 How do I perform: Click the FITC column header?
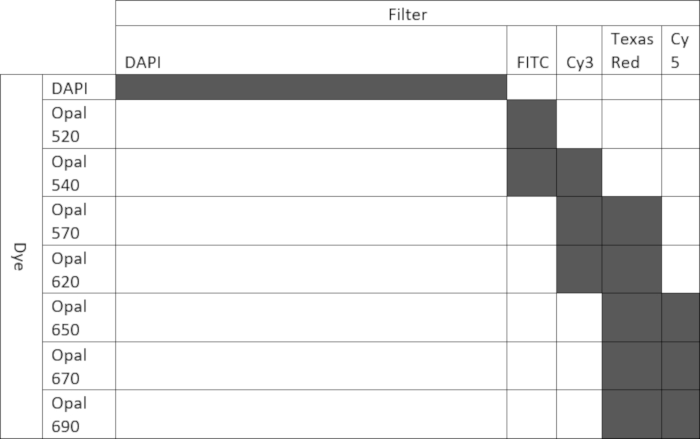click(531, 62)
